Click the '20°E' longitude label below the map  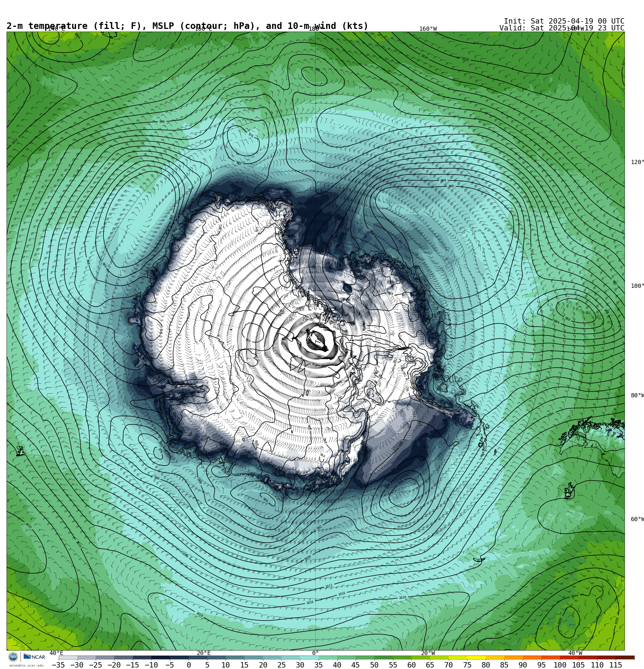click(x=204, y=653)
